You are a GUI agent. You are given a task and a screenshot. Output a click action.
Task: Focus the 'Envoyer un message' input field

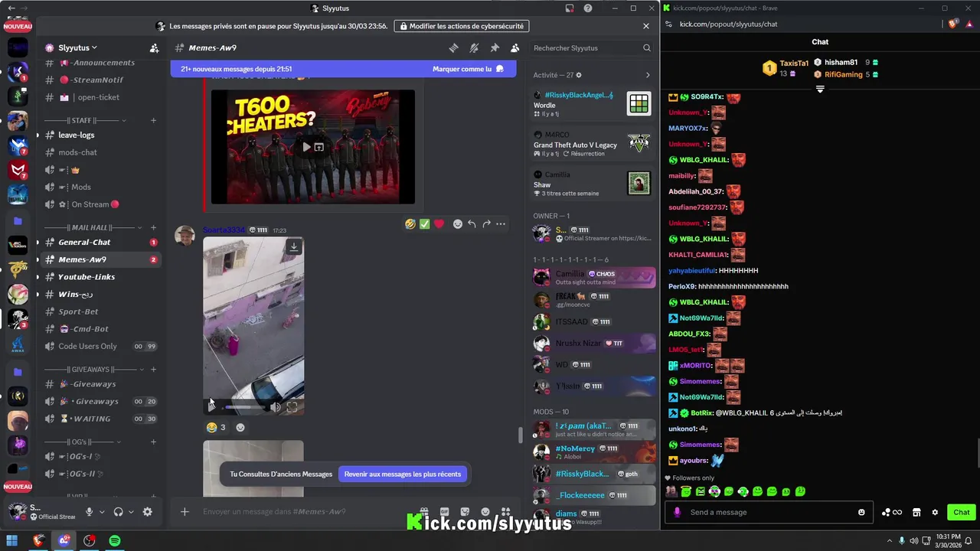click(306, 511)
